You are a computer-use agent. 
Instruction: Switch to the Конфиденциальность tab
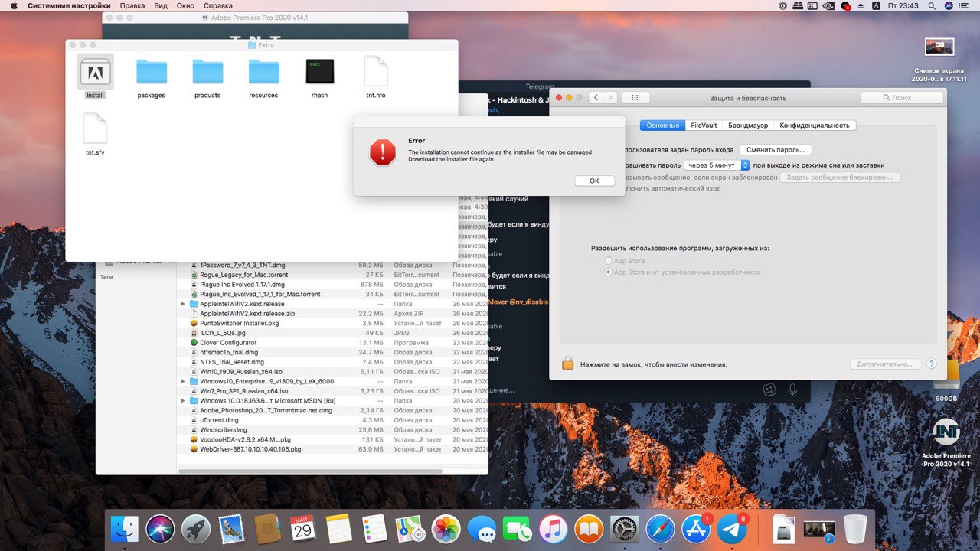(815, 125)
